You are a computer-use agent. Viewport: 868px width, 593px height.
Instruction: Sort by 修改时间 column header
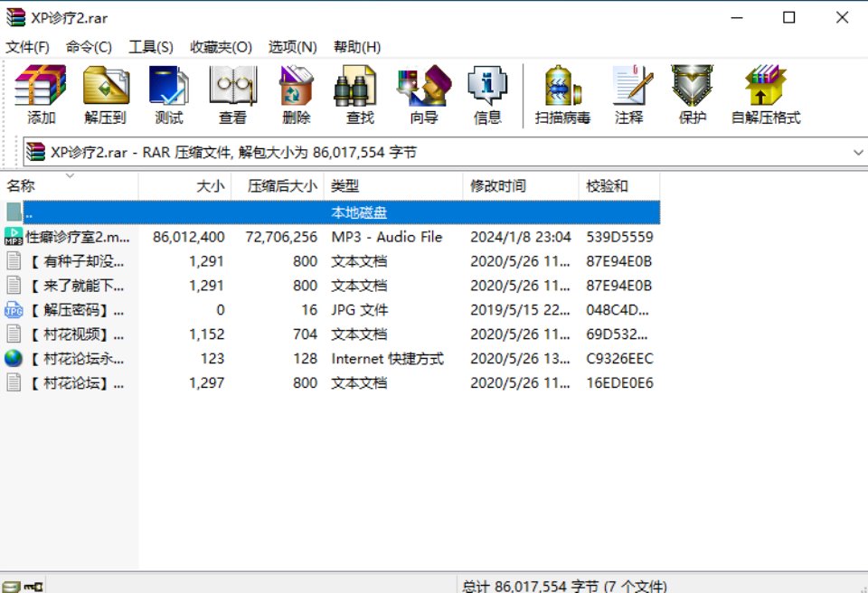coord(521,186)
